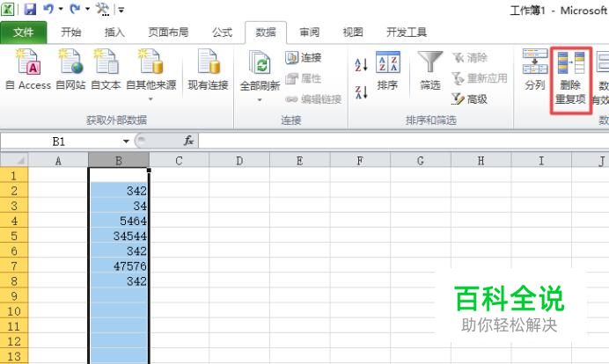Viewport: 609px width, 364px height.
Task: Sort ascending with the A-Z icon
Action: click(361, 65)
